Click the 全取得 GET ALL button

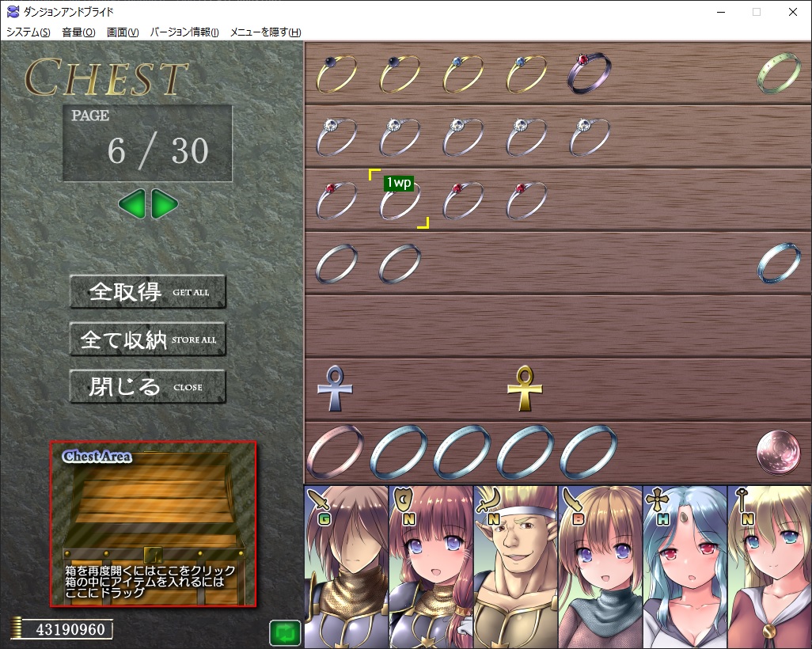coord(147,291)
